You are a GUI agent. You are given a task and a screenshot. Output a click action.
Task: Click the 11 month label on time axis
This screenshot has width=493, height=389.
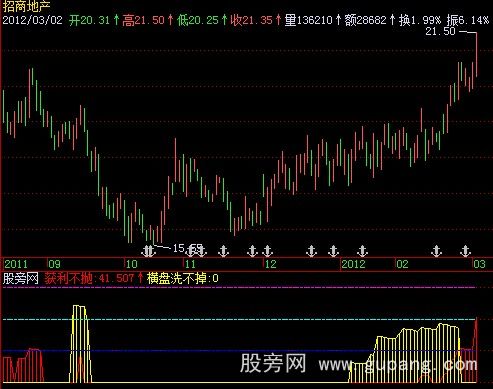point(190,264)
